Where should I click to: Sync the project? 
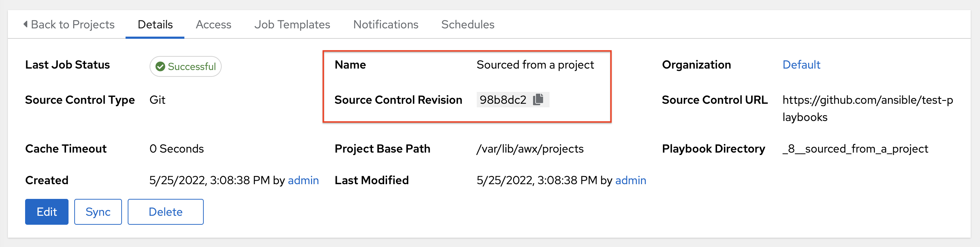pyautogui.click(x=98, y=211)
